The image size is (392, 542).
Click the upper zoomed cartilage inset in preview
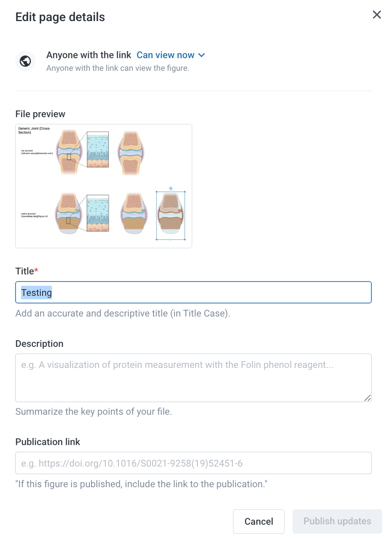point(98,150)
